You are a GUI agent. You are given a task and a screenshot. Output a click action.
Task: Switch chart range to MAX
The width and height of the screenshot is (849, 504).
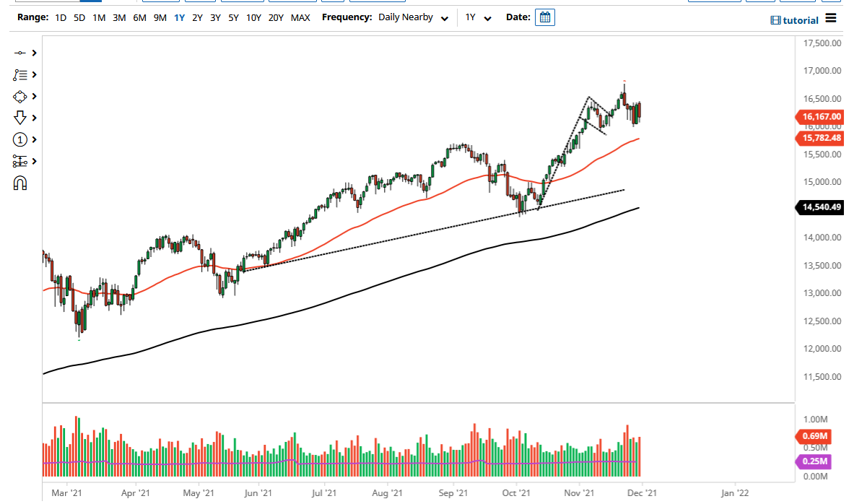pyautogui.click(x=301, y=17)
